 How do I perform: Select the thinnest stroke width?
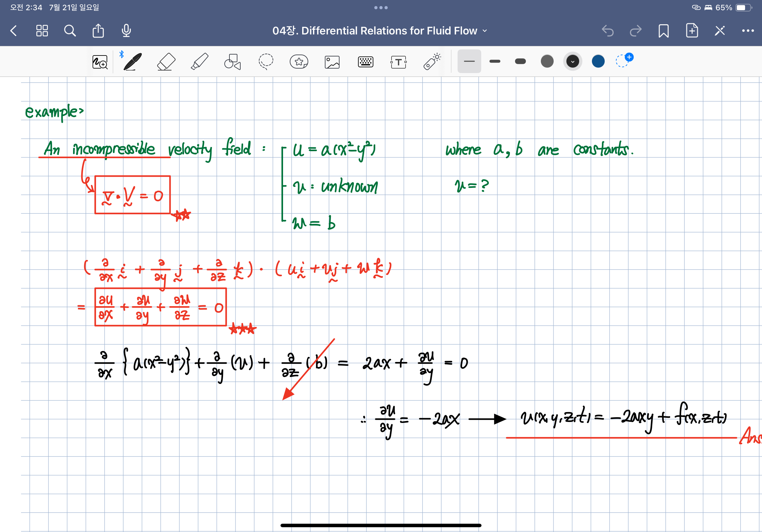click(x=469, y=61)
